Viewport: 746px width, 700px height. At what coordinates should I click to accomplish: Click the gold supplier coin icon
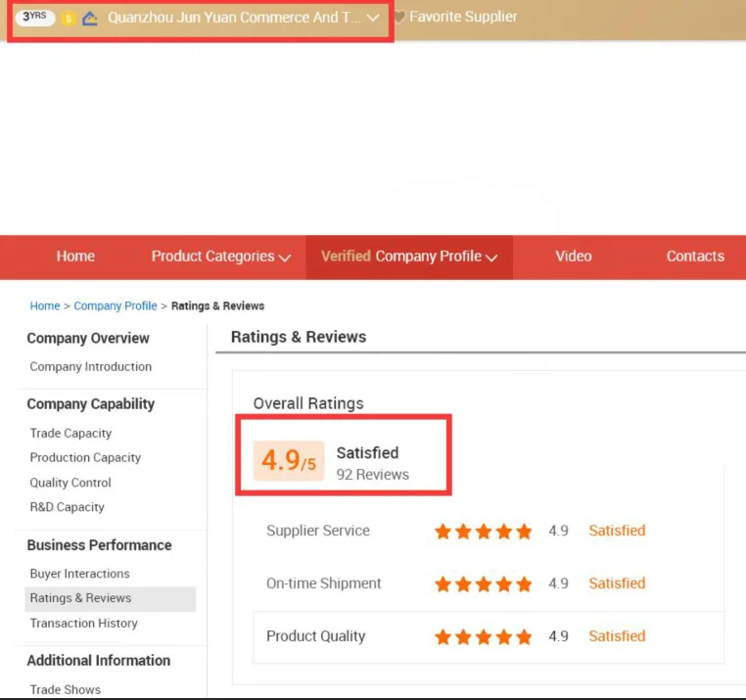[x=69, y=19]
